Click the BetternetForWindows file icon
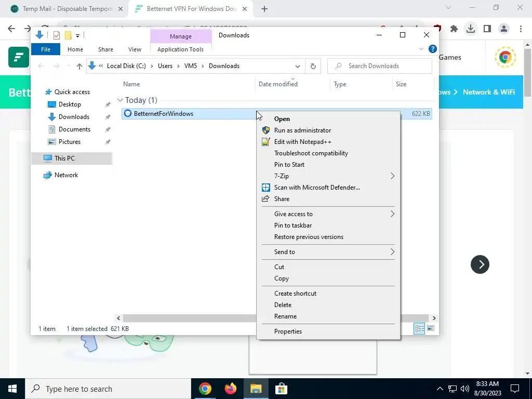This screenshot has height=399, width=532. [x=128, y=114]
